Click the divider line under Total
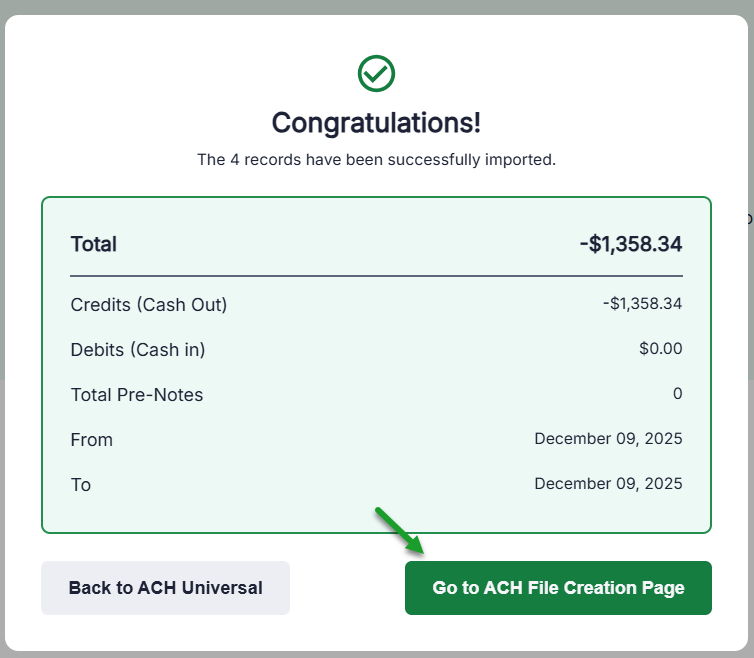754x658 pixels. pos(376,275)
